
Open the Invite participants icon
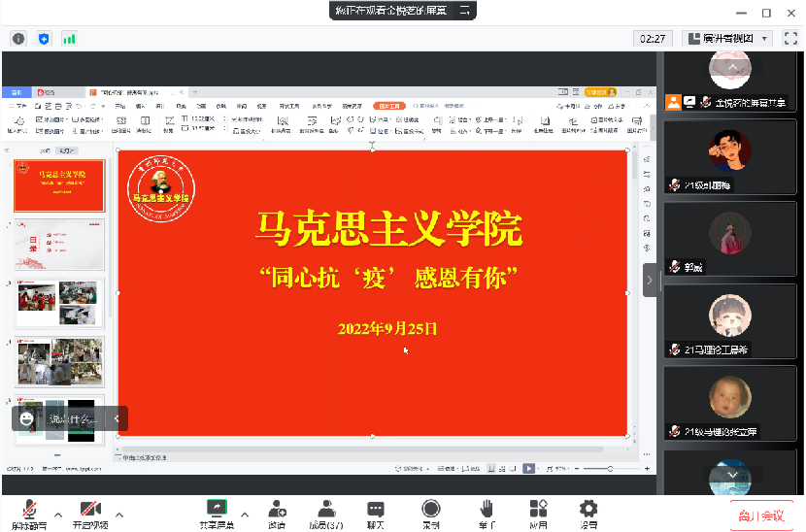[277, 510]
